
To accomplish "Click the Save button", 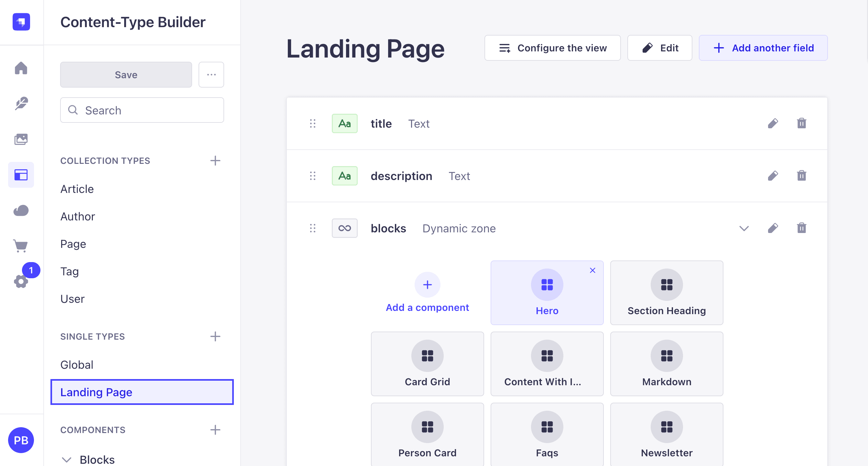I will [x=126, y=75].
